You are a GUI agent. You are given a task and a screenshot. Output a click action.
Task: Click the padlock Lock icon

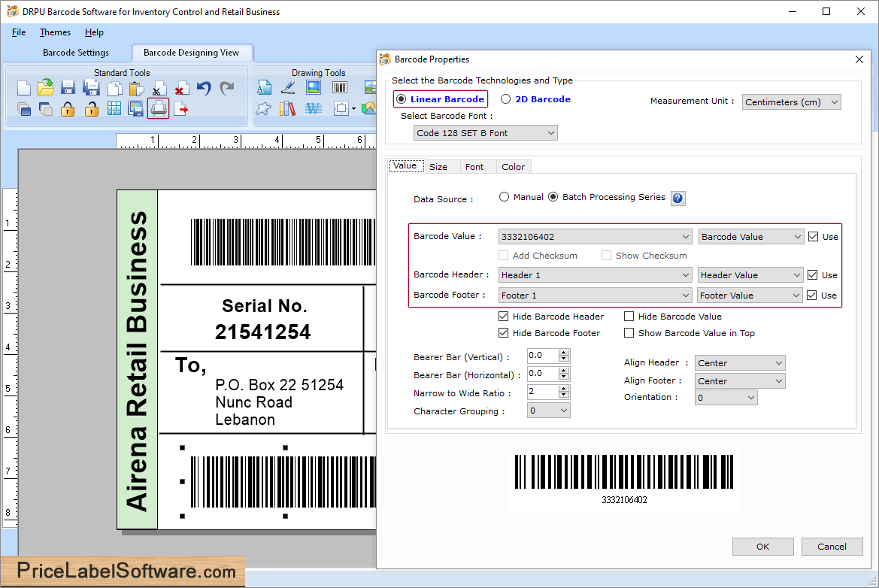coord(67,108)
